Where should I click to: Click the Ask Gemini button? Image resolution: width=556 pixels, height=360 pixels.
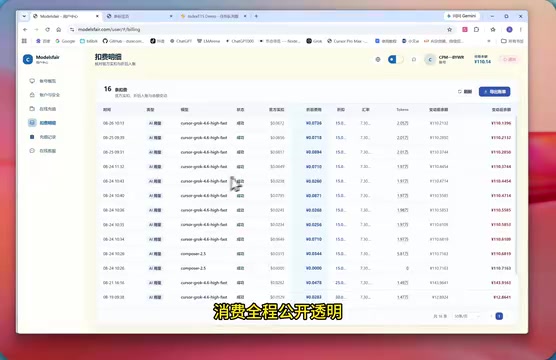click(462, 16)
